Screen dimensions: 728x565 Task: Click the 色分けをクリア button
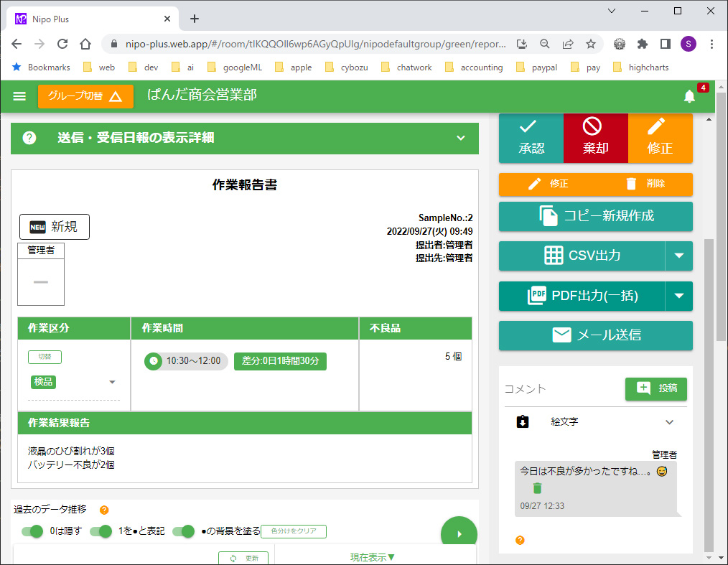pyautogui.click(x=293, y=532)
